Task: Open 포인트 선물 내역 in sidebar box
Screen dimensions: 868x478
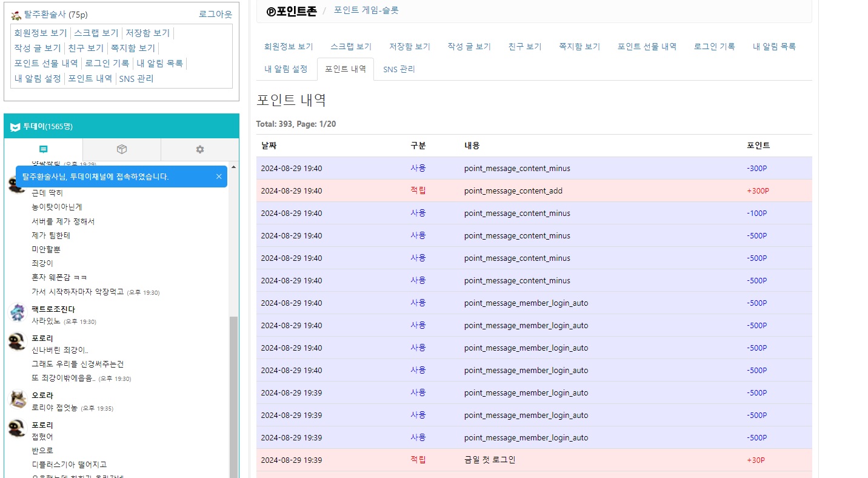Action: coord(46,63)
